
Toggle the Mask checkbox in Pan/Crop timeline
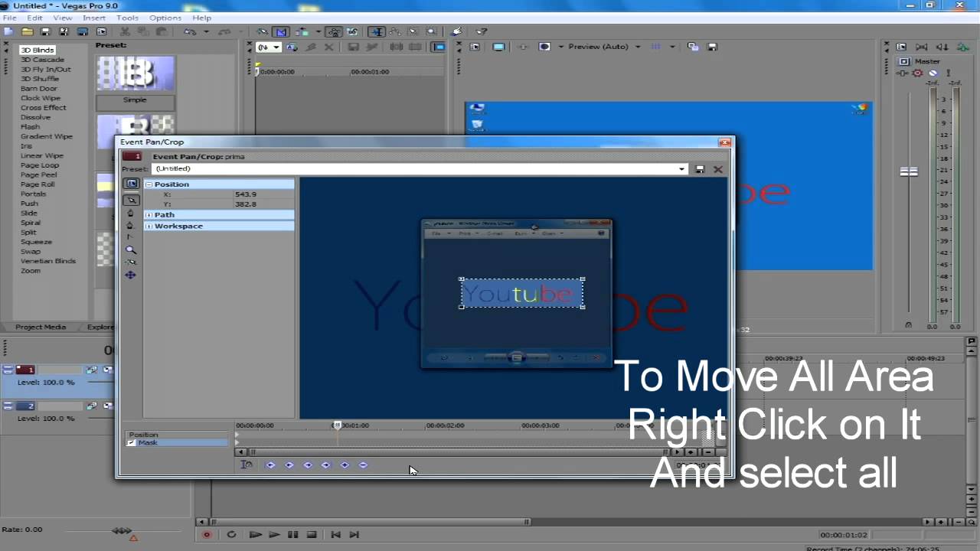(x=131, y=443)
